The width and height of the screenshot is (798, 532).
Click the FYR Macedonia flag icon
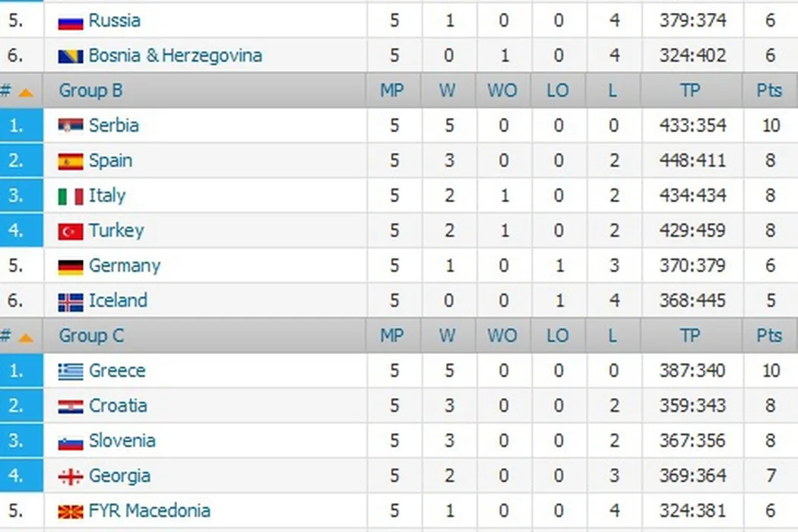(71, 511)
